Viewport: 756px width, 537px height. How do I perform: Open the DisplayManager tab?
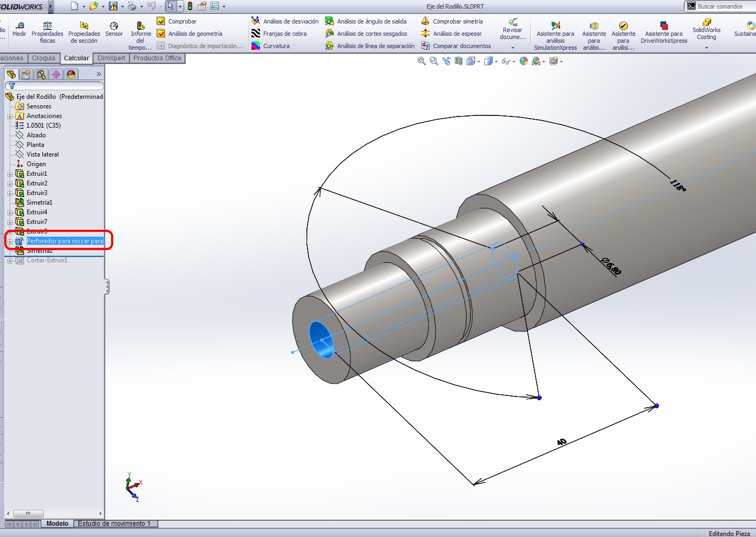pos(71,74)
